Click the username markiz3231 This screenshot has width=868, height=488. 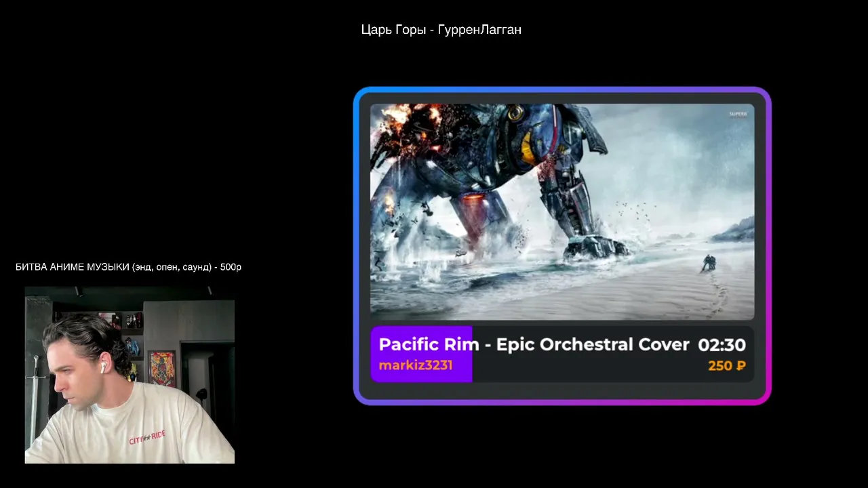coord(416,365)
